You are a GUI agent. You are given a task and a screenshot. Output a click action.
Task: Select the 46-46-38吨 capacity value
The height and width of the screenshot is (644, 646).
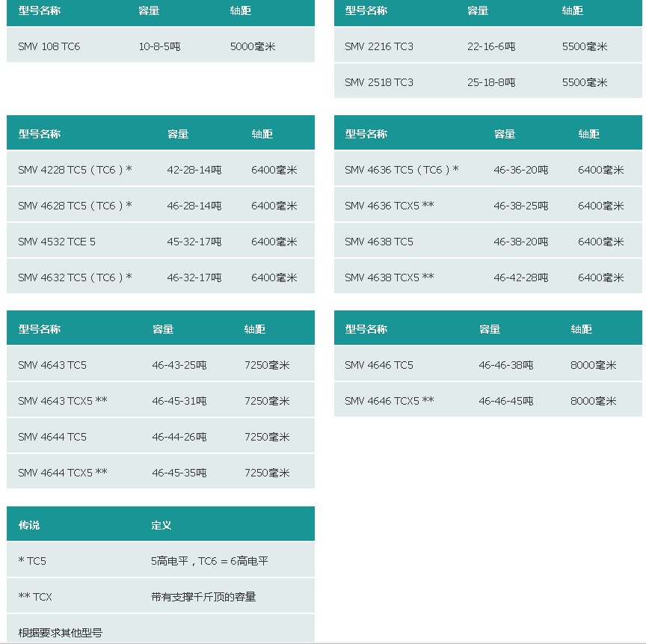pos(506,365)
